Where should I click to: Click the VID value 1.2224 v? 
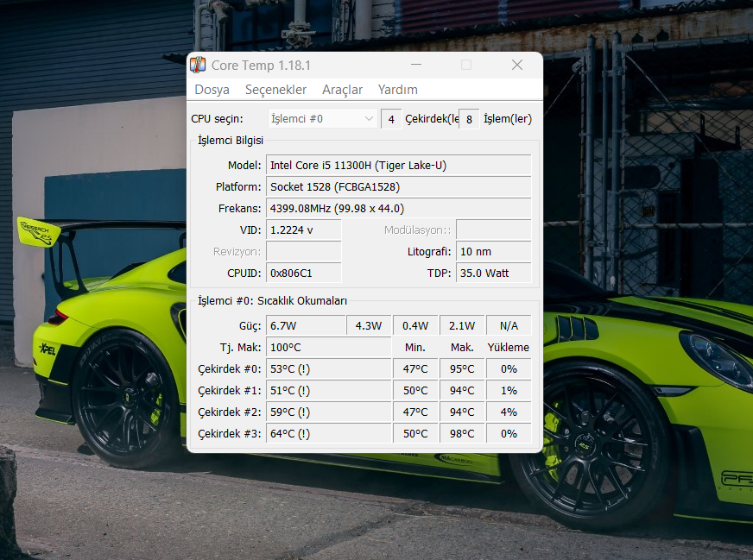[303, 230]
